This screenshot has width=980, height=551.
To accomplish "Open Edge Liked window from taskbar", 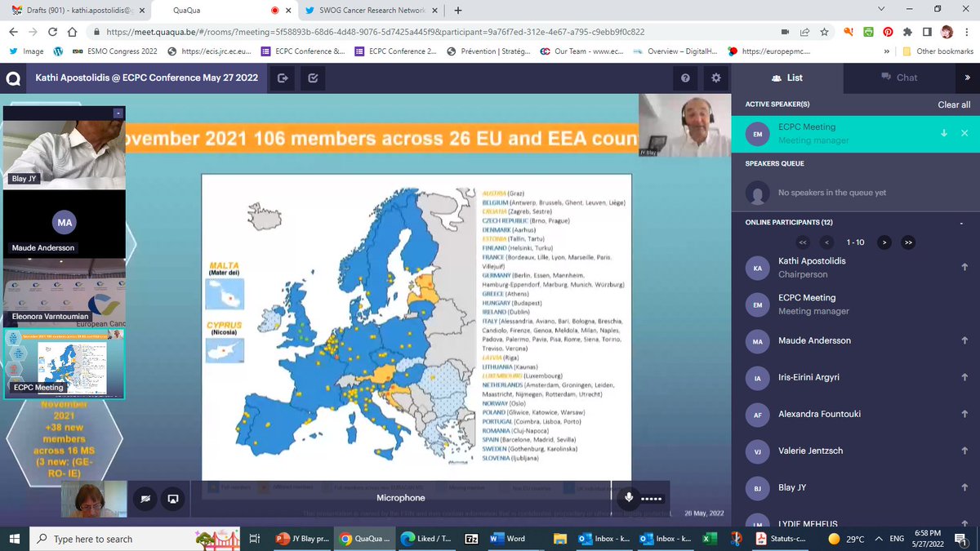I will click(x=426, y=539).
